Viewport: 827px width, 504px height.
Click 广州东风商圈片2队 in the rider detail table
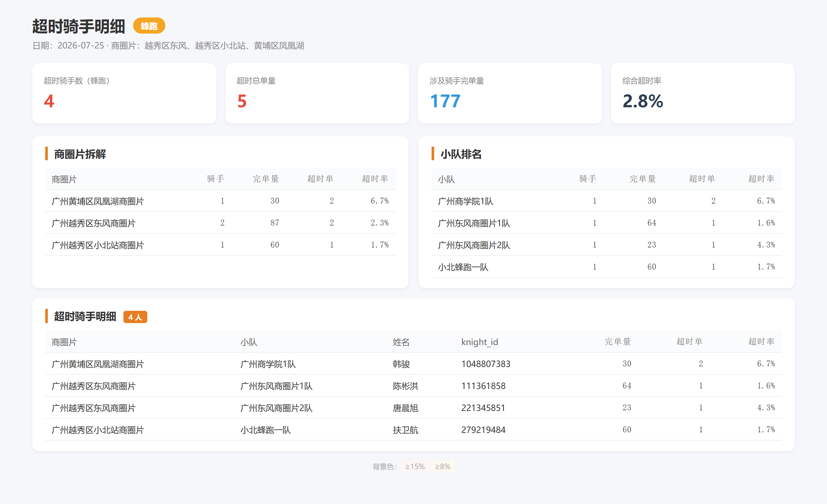276,408
